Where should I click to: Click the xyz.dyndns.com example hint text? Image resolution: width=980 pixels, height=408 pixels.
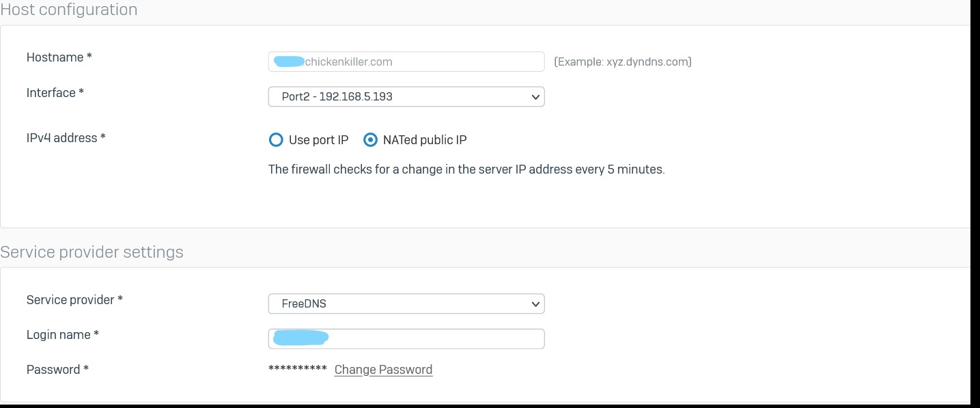coord(623,62)
